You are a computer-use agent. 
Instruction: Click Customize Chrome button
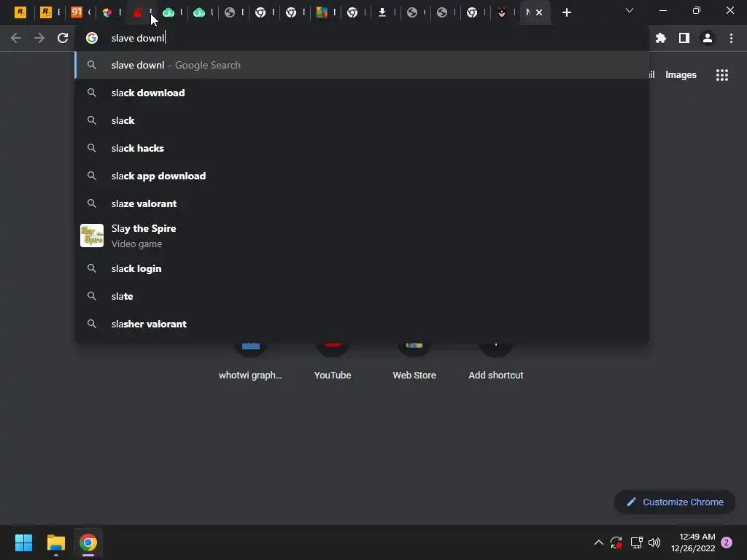[x=675, y=502]
